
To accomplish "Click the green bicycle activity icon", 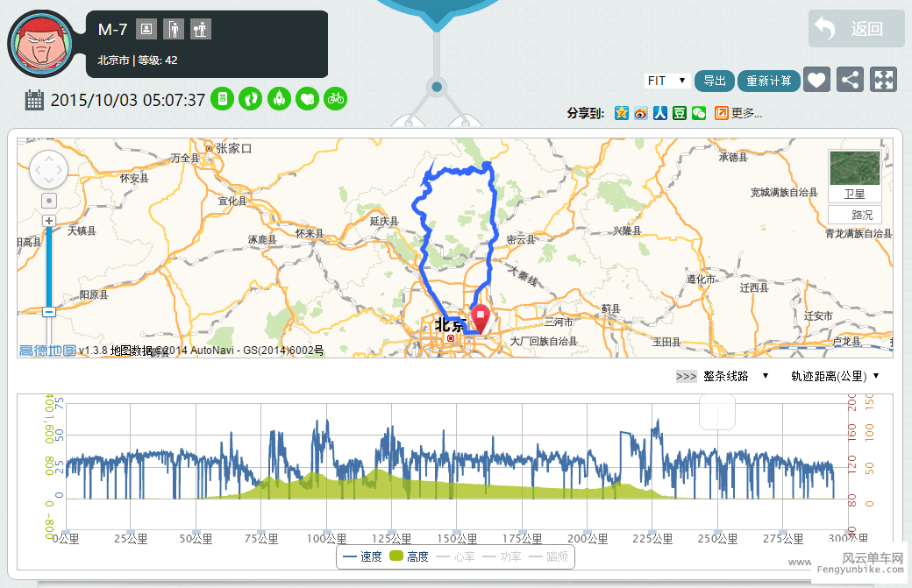I will 335,98.
